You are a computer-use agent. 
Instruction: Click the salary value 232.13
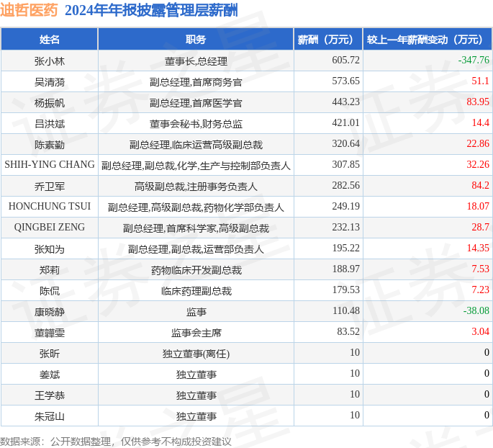[x=346, y=227]
